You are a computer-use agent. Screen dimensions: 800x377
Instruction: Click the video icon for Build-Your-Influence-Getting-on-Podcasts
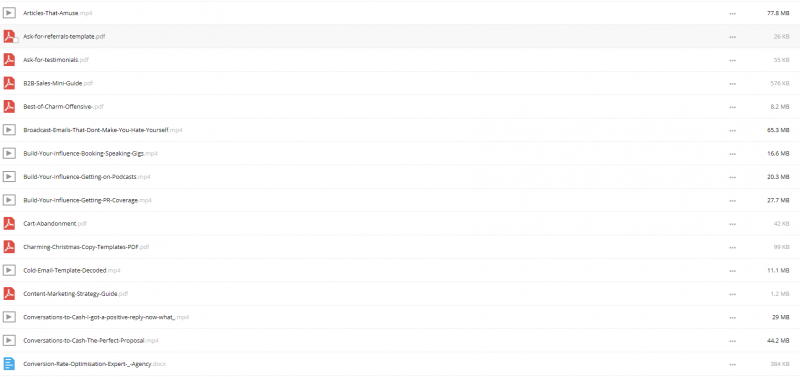click(x=9, y=177)
